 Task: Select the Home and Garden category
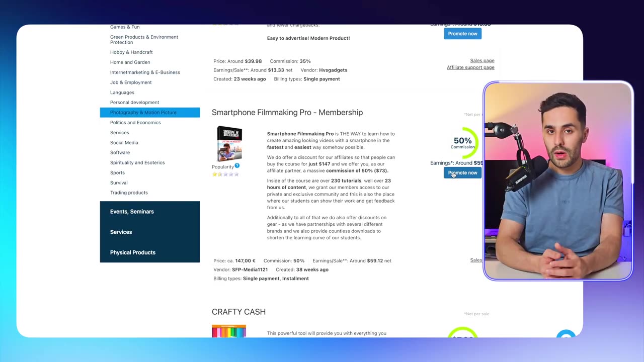coord(130,62)
